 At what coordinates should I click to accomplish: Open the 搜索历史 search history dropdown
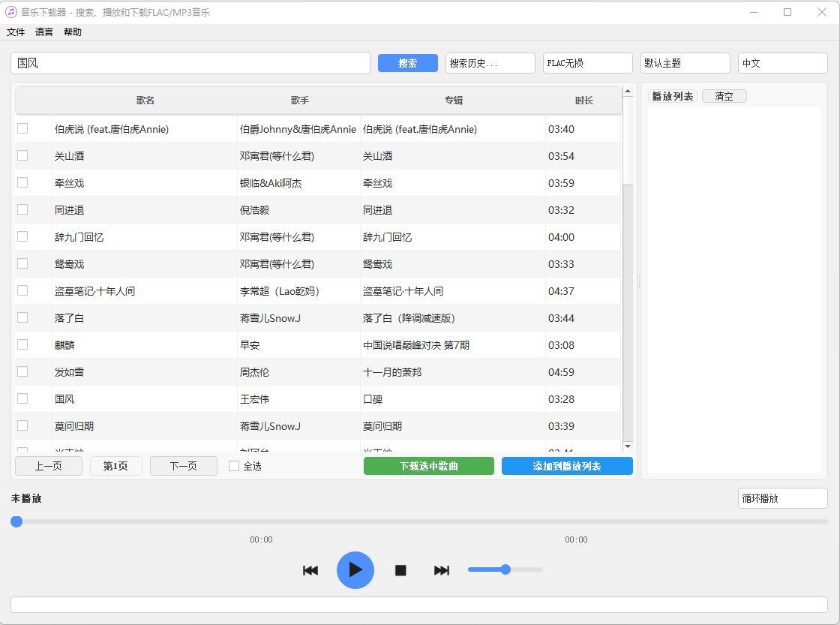(490, 63)
